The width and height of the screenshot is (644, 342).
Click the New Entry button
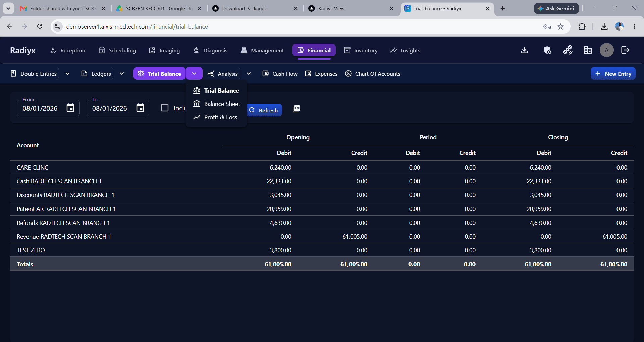[x=613, y=74]
